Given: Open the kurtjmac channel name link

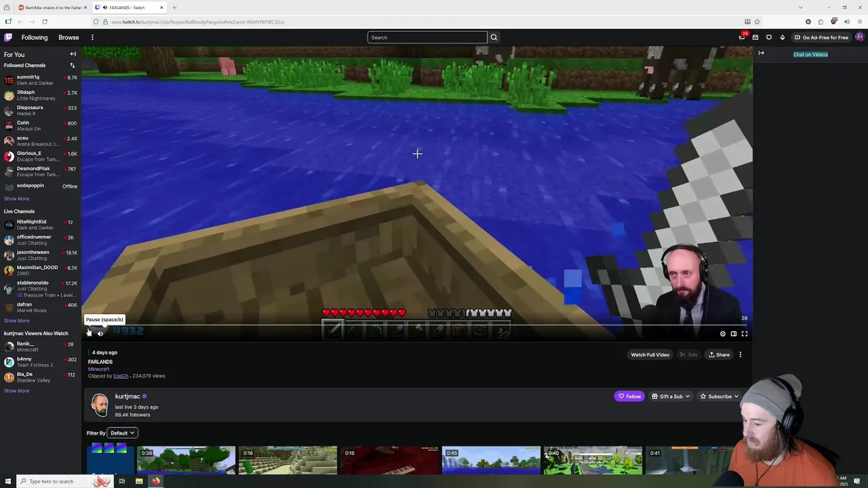Looking at the screenshot, I should (x=127, y=396).
